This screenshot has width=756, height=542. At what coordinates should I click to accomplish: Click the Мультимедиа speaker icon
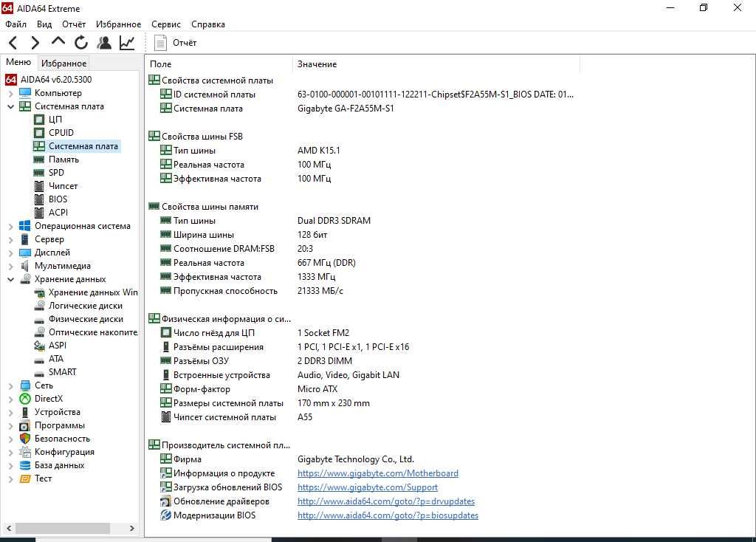(24, 266)
